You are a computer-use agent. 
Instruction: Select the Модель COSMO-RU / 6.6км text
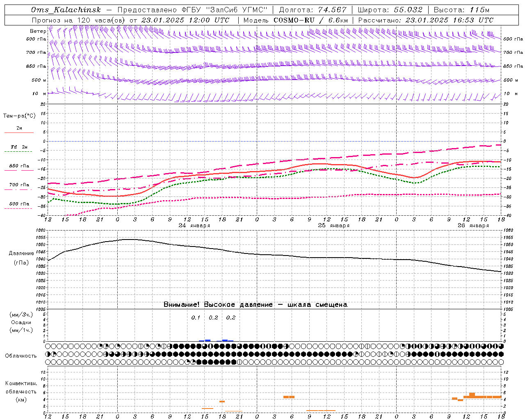(295, 20)
